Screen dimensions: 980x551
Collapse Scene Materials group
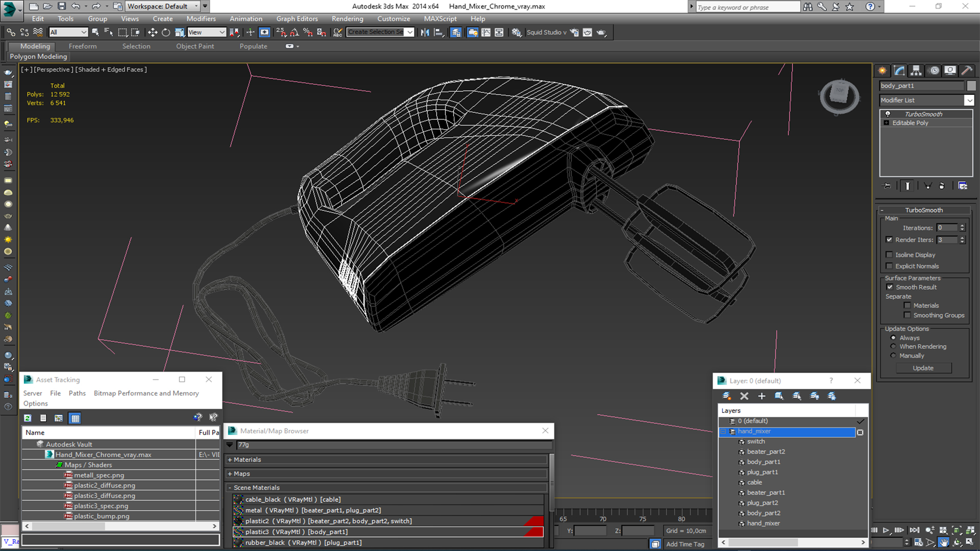pyautogui.click(x=230, y=488)
